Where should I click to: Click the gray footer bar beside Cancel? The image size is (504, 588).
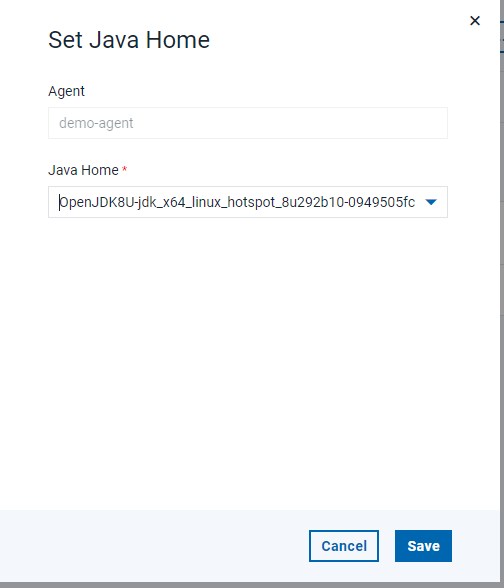(x=150, y=546)
